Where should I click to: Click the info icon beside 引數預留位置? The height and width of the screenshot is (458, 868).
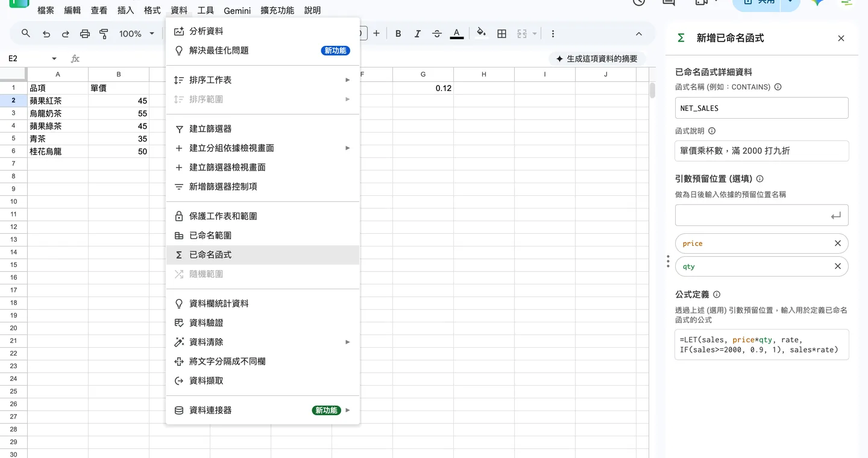pyautogui.click(x=759, y=179)
